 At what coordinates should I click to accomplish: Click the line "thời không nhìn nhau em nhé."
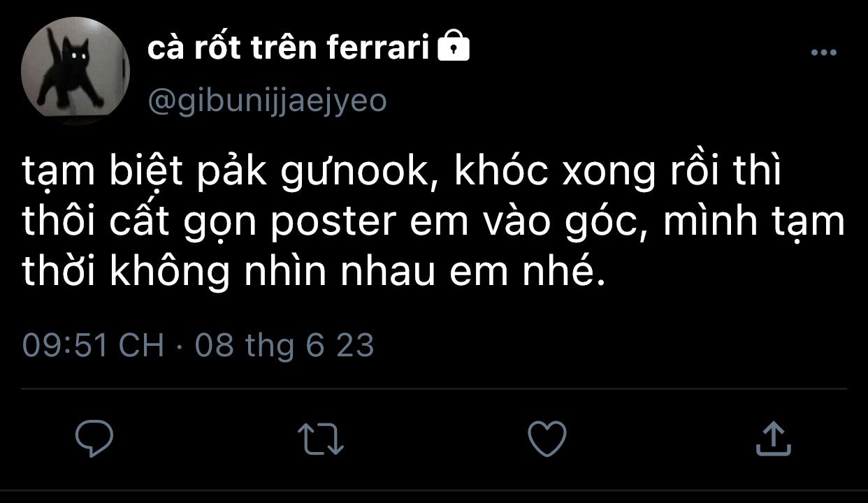pyautogui.click(x=312, y=271)
